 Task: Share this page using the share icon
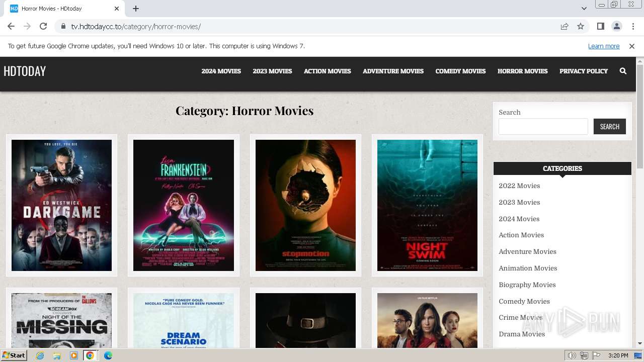coord(565,27)
